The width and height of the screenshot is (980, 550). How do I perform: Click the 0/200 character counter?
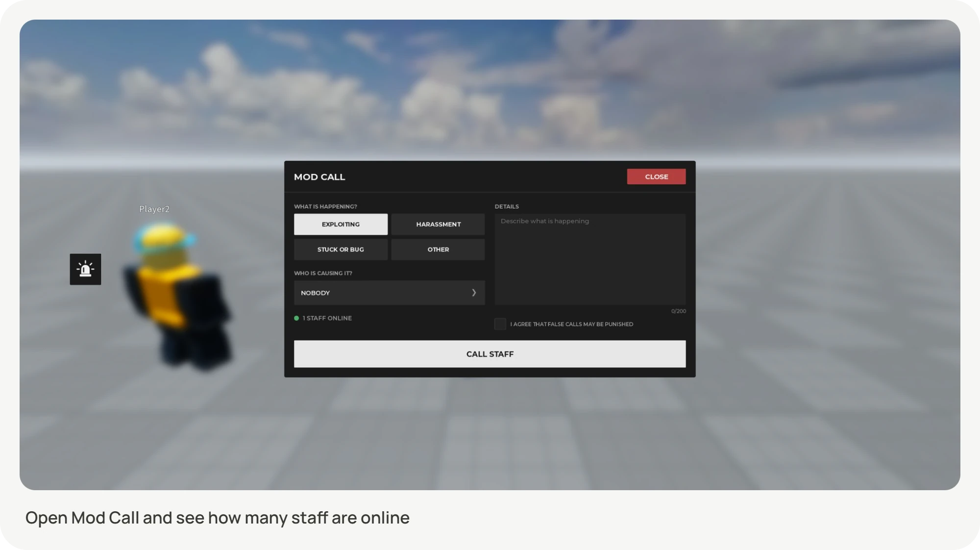679,311
